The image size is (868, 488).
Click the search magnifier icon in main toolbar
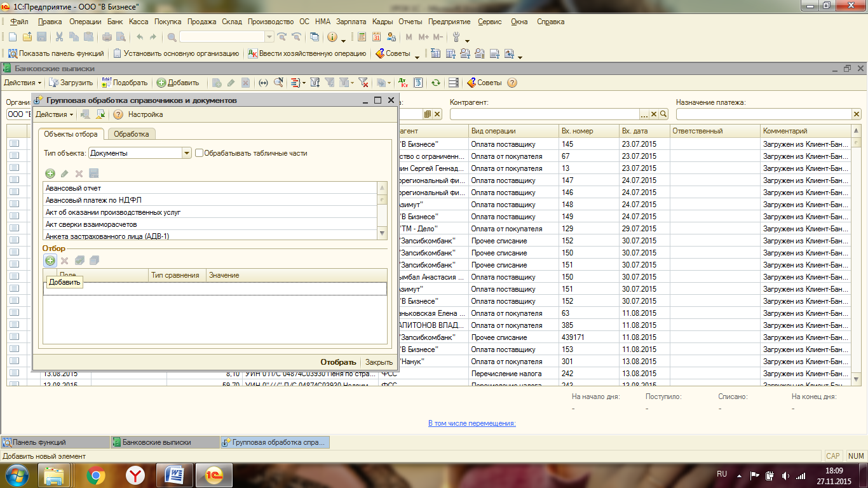[172, 37]
